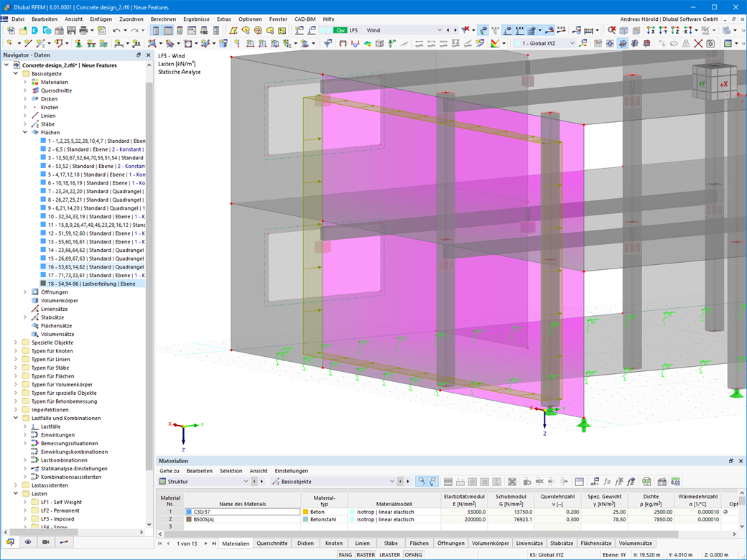Click Selektion in Materialien panel
747x560 pixels.
231,471
